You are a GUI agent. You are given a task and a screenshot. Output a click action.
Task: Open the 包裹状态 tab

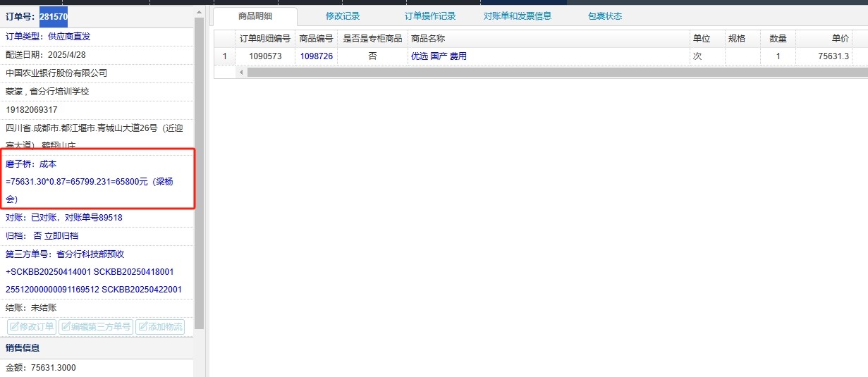point(605,16)
